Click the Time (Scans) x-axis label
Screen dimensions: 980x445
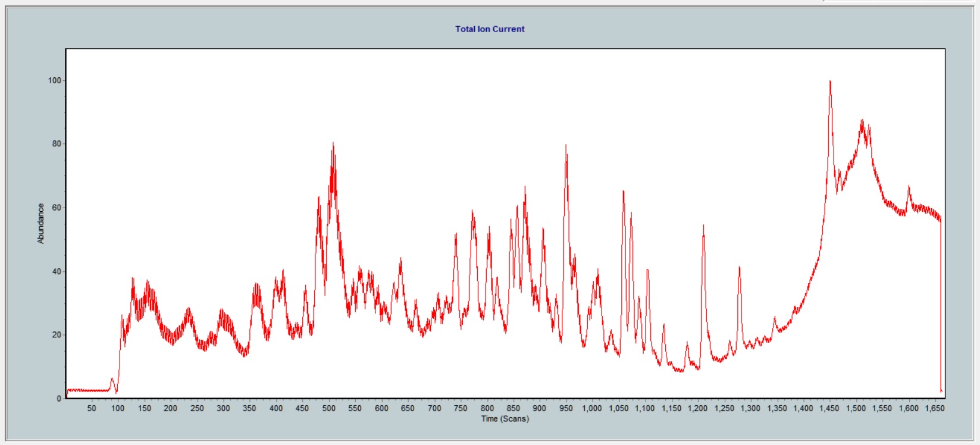[x=505, y=419]
